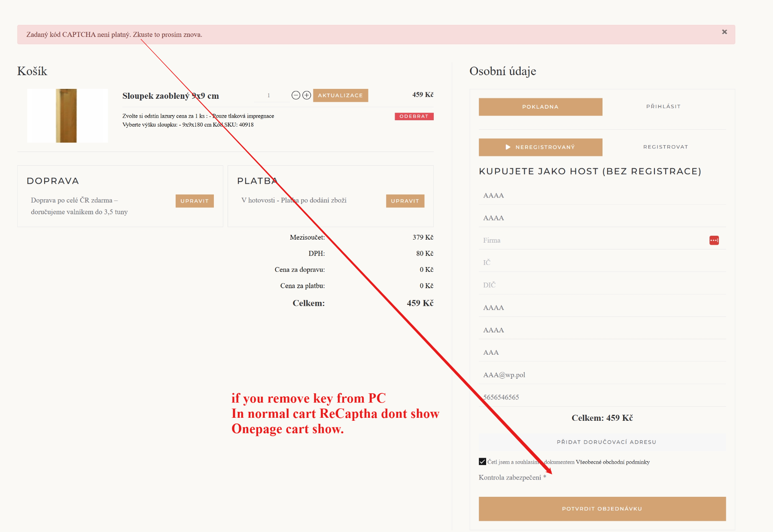Screen dimensions: 773x532
Task: Dismiss the CAPTCHA error alert
Action: (x=724, y=32)
